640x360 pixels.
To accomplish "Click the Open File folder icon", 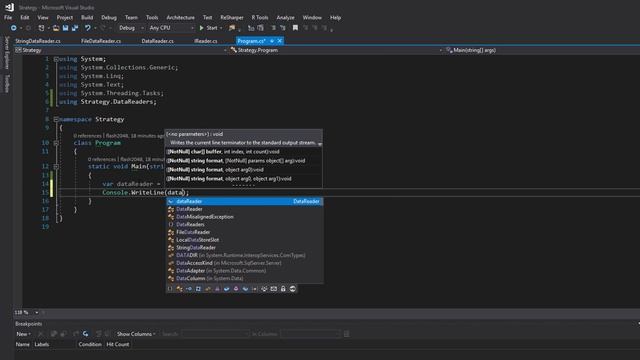I will 56,28.
